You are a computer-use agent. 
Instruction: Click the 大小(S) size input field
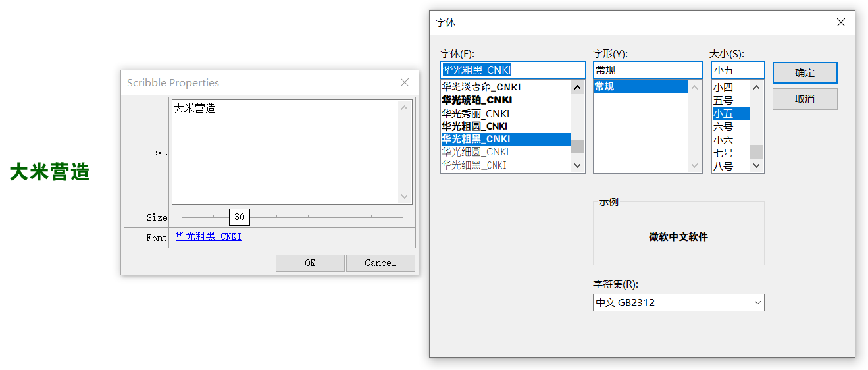(738, 70)
